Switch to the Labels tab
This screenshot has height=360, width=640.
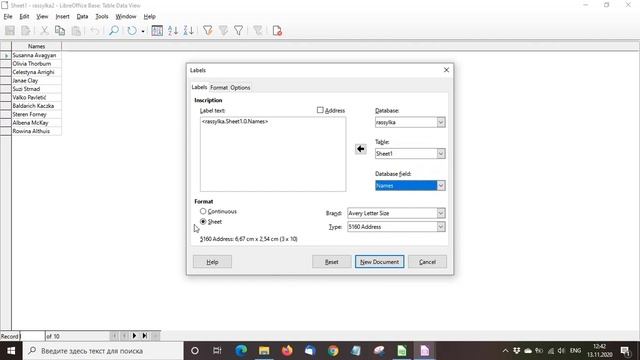tap(199, 87)
